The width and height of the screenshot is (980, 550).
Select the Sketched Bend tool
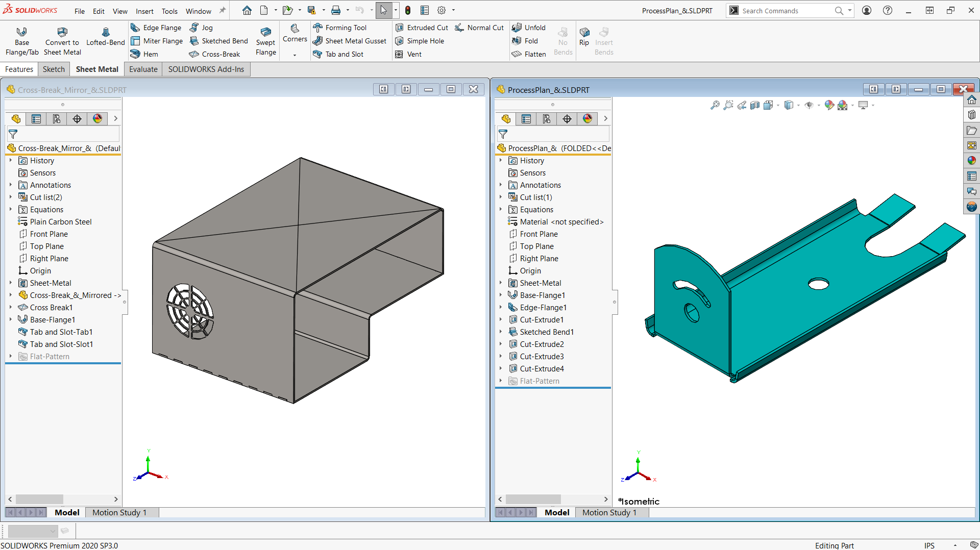coord(218,41)
